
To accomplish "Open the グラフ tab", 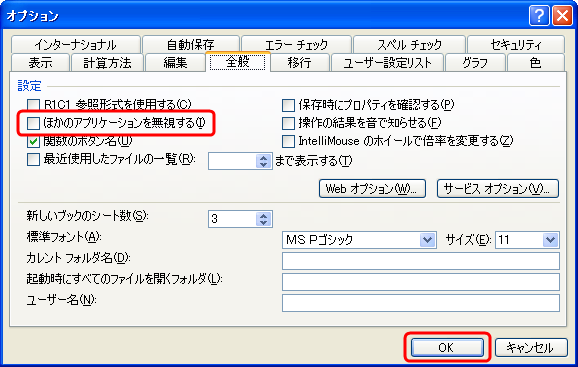I will 475,62.
